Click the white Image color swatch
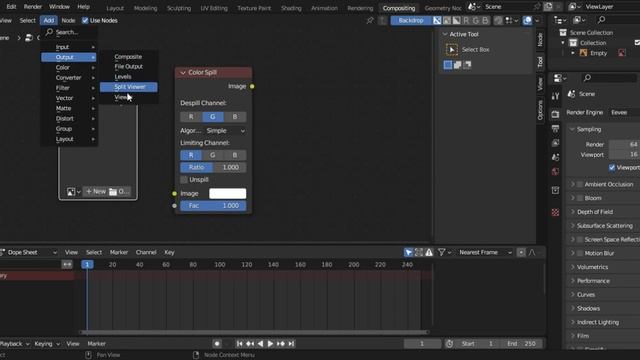Image resolution: width=640 pixels, height=360 pixels. click(227, 193)
